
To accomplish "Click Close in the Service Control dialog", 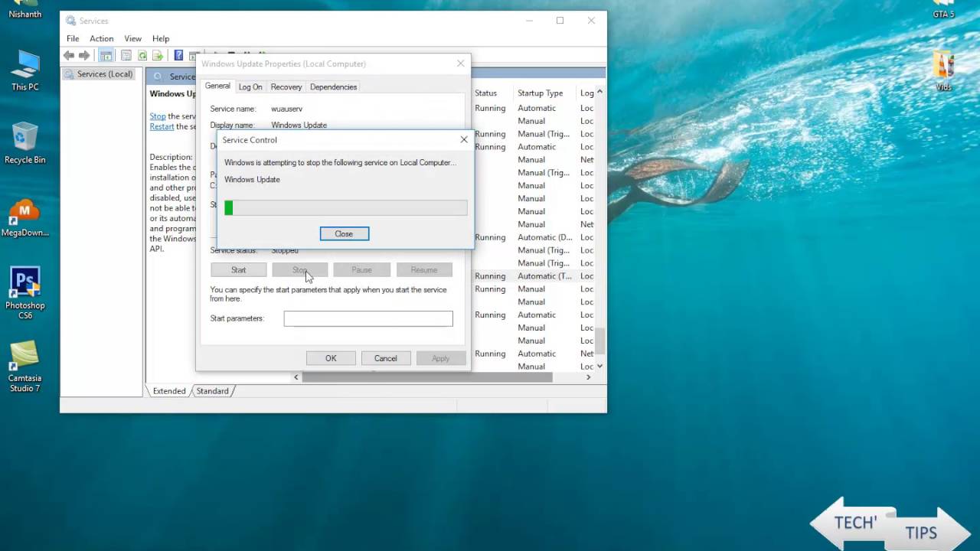I will pos(344,233).
